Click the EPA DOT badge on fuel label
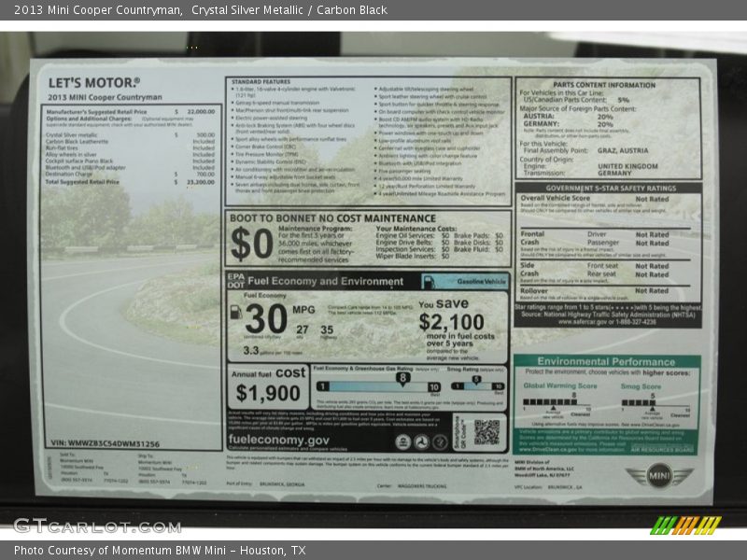This screenshot has width=747, height=560. [x=236, y=281]
